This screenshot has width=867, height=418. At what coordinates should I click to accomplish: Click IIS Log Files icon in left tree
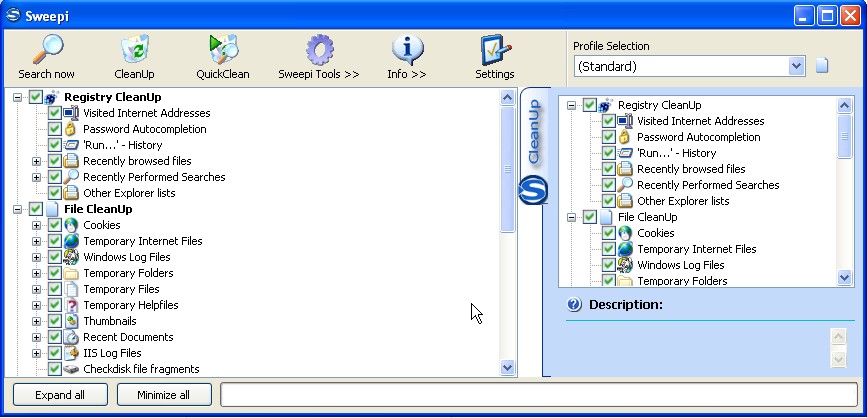[71, 353]
